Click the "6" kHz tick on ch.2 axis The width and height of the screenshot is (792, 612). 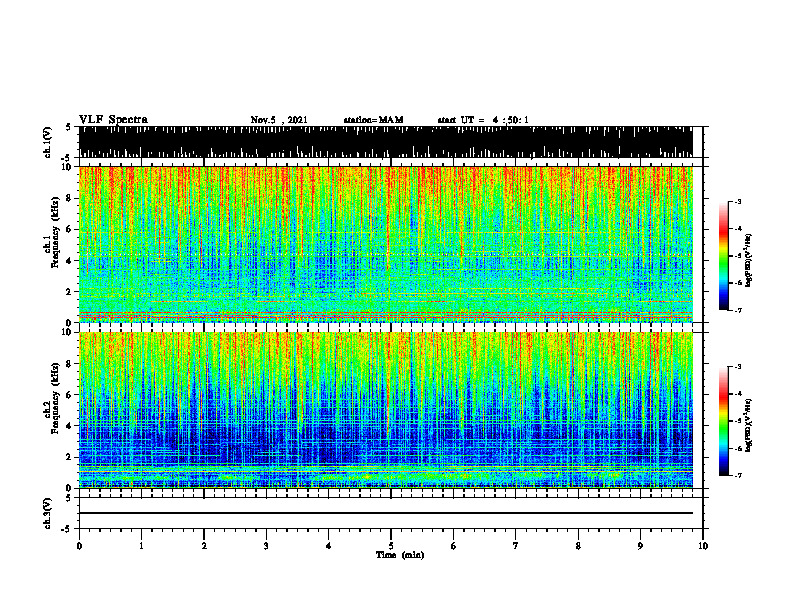[70, 395]
